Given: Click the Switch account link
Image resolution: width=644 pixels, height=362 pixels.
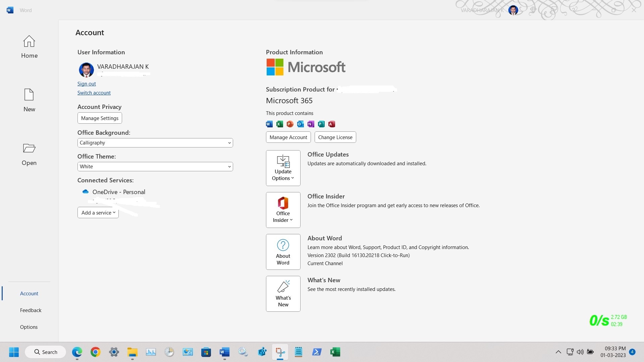Looking at the screenshot, I should (94, 93).
